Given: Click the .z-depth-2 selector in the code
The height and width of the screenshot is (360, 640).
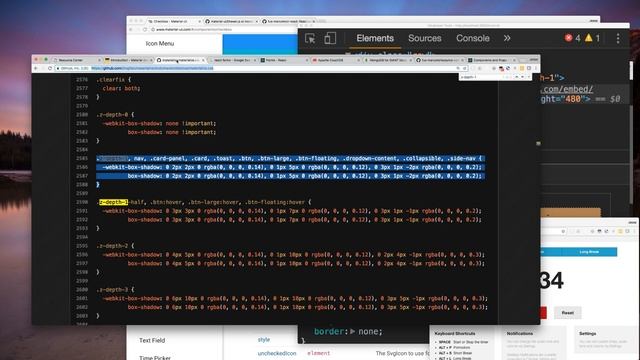Looking at the screenshot, I should click(112, 246).
